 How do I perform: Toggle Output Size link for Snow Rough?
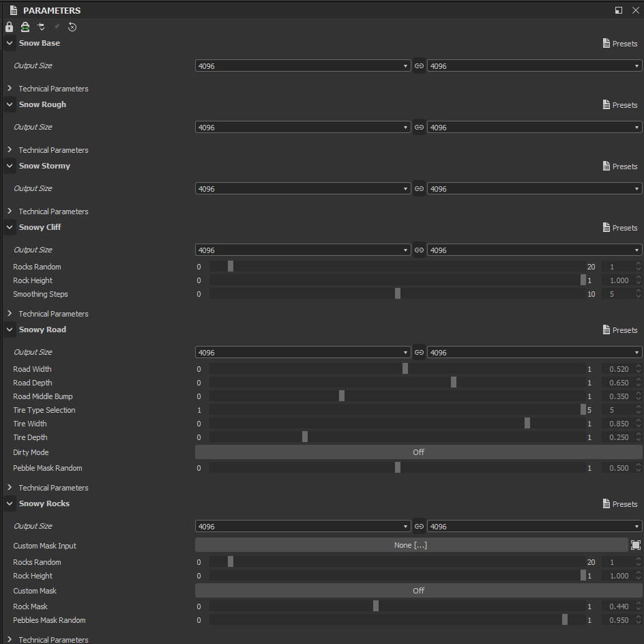tap(419, 128)
